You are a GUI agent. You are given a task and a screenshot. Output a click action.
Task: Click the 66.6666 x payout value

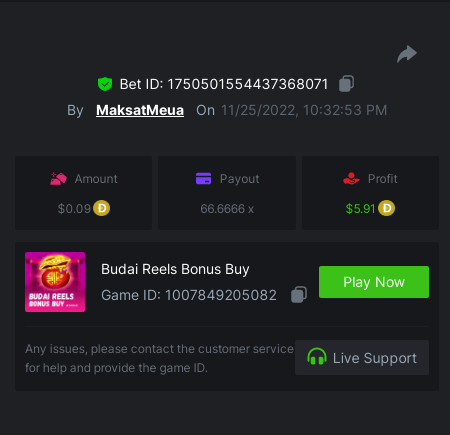coord(227,209)
